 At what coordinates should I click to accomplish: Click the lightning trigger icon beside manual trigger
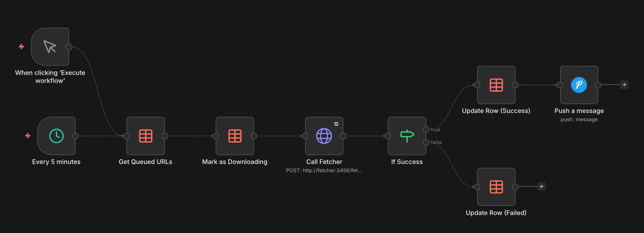(21, 47)
